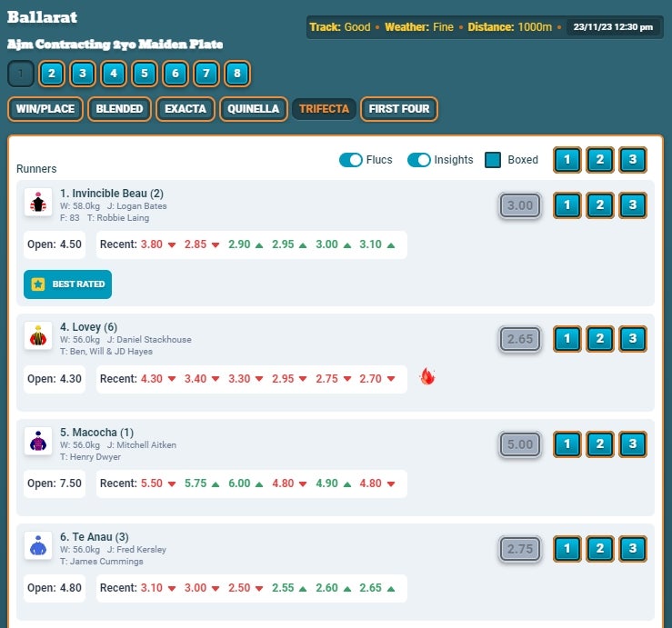Click runner name Te Anau
This screenshot has height=628, width=672.
tap(95, 537)
